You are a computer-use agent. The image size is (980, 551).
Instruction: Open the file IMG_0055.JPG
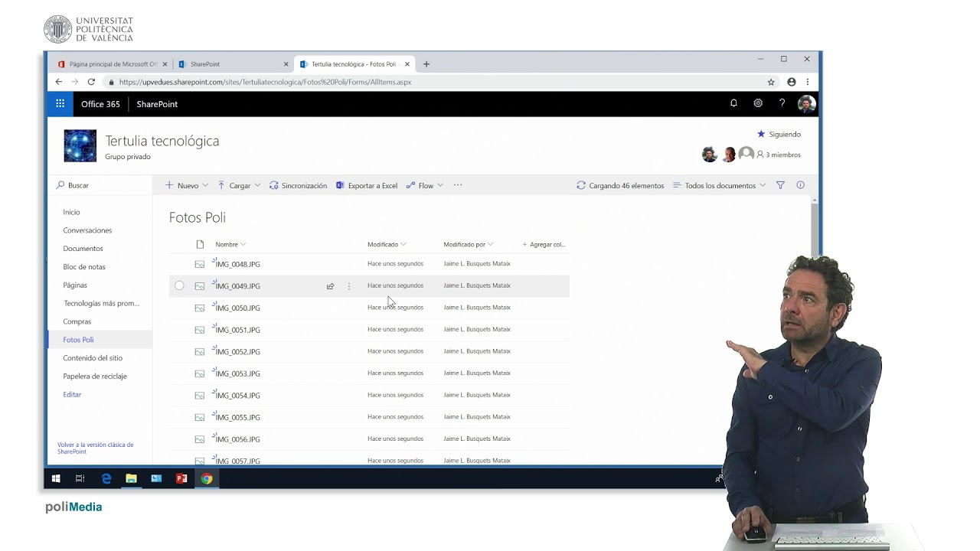(237, 418)
